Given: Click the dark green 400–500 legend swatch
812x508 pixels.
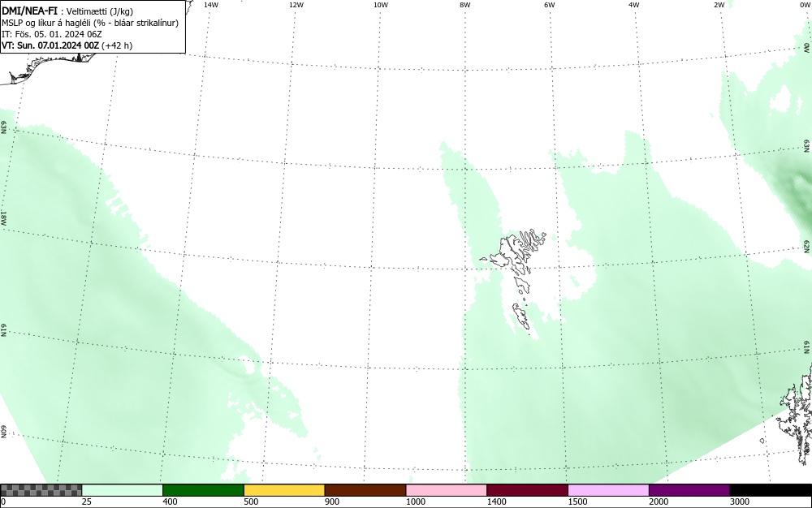Looking at the screenshot, I should pyautogui.click(x=203, y=490).
